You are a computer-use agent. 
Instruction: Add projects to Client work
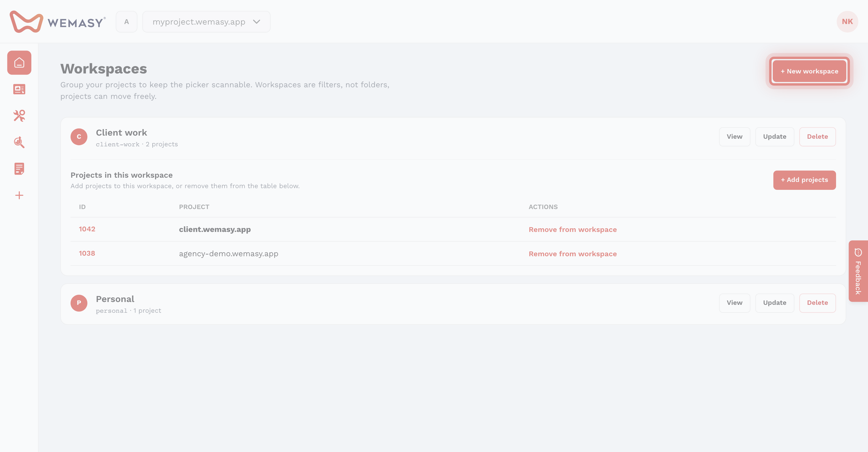pos(804,180)
